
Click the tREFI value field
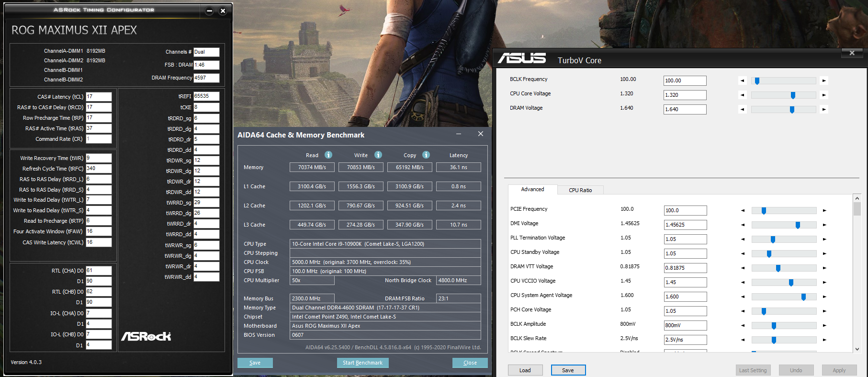(x=206, y=96)
